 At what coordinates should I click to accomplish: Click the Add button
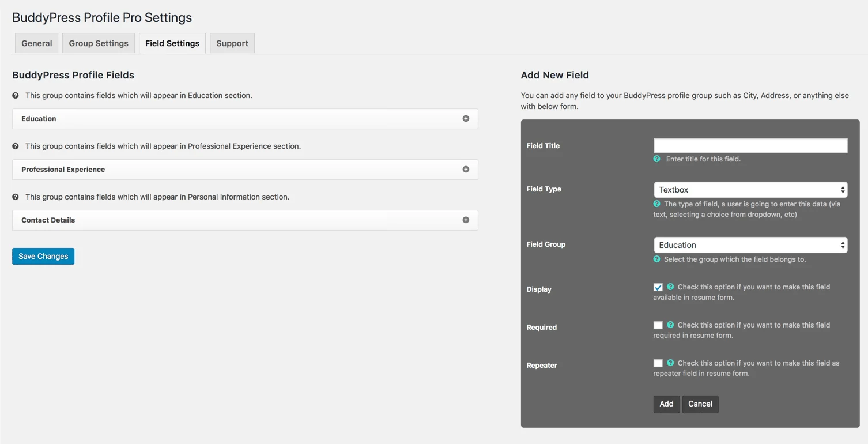click(666, 404)
